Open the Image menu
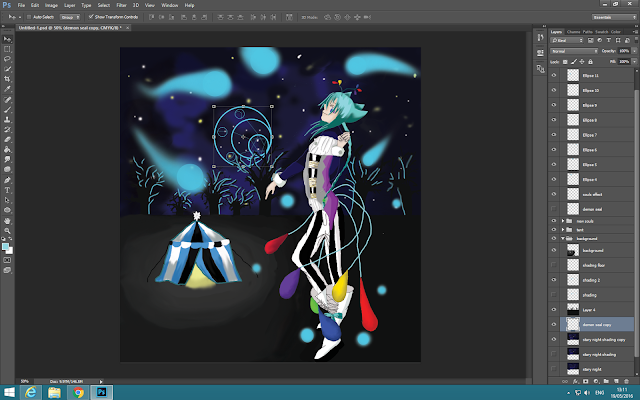Image resolution: width=640 pixels, height=400 pixels. [x=51, y=5]
